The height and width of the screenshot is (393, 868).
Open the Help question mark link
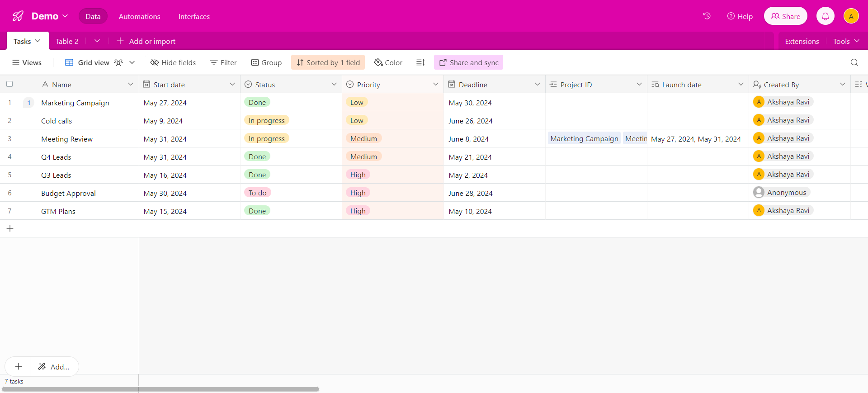(x=740, y=16)
